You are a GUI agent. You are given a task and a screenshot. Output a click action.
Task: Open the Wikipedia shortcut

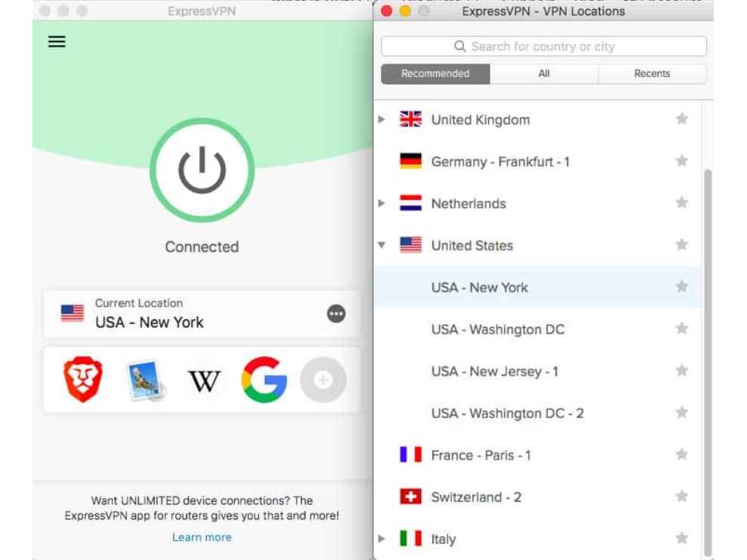pyautogui.click(x=204, y=381)
